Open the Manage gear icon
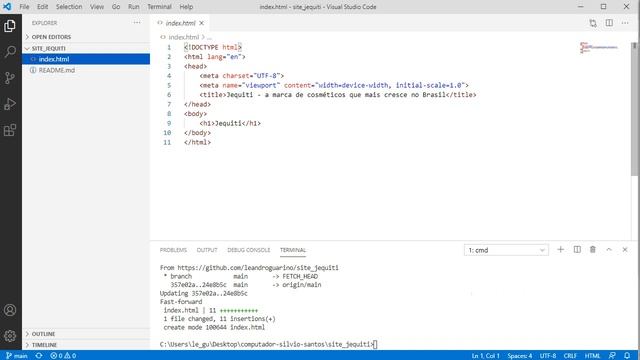This screenshot has width=640, height=360. pos(10,336)
